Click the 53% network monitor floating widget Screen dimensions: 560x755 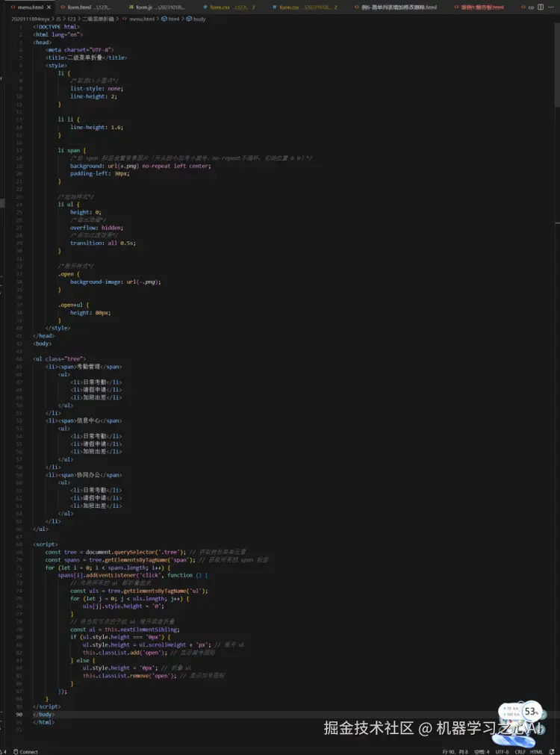tap(522, 712)
